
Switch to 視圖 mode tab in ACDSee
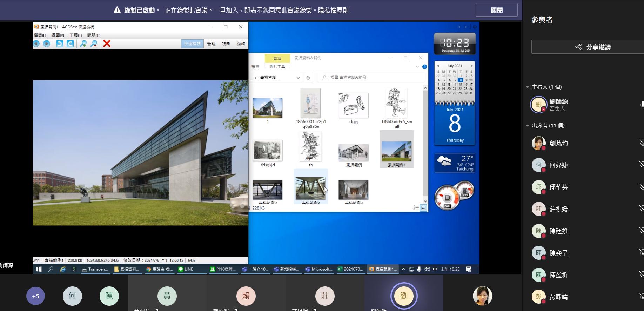[226, 44]
